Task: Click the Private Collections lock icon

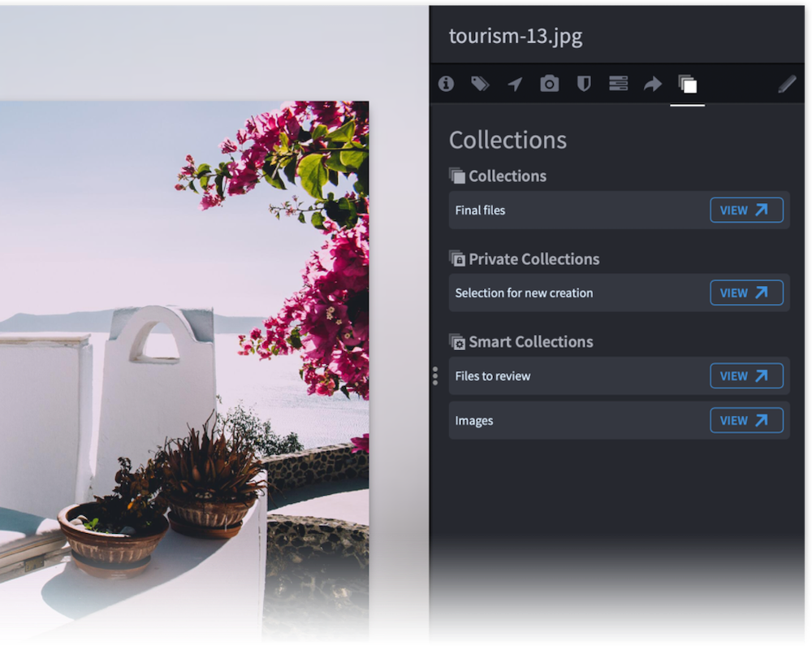Action: 457,258
